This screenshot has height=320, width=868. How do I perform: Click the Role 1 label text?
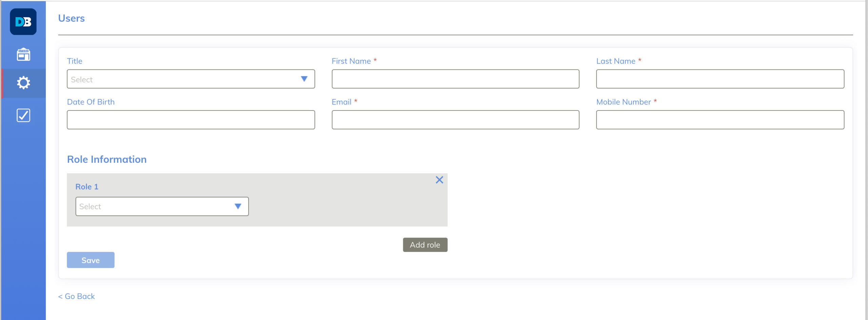click(87, 187)
